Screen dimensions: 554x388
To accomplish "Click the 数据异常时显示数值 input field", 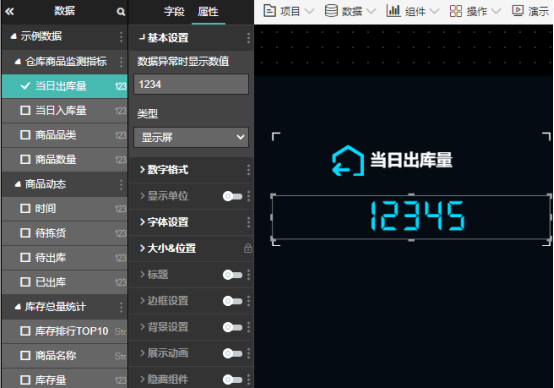I will tap(191, 84).
